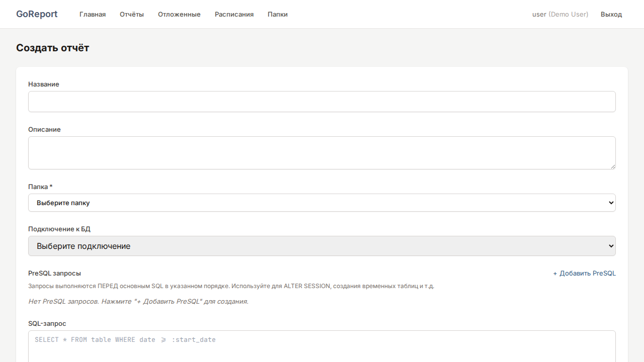Click the user (Demo User) label
Screen dimensions: 644x362
click(x=560, y=14)
